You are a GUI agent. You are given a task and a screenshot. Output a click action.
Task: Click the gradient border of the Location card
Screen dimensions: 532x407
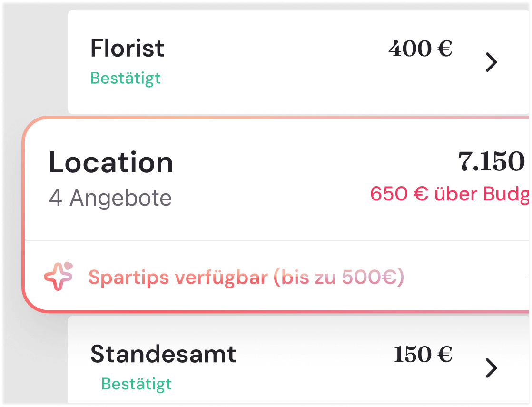[x=23, y=214]
